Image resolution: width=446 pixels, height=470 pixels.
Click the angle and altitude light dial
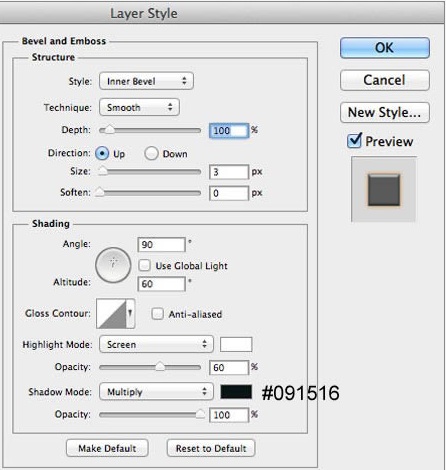(x=113, y=265)
